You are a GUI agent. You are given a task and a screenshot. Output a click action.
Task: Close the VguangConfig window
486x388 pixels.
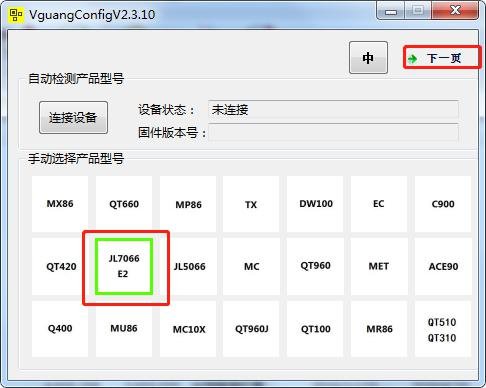(455, 10)
